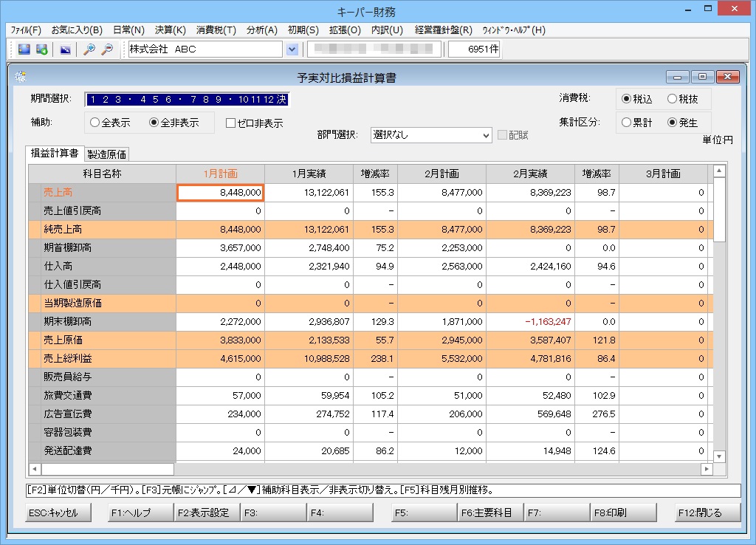Click the table's scroll right arrow
This screenshot has height=545, width=756.
click(707, 469)
